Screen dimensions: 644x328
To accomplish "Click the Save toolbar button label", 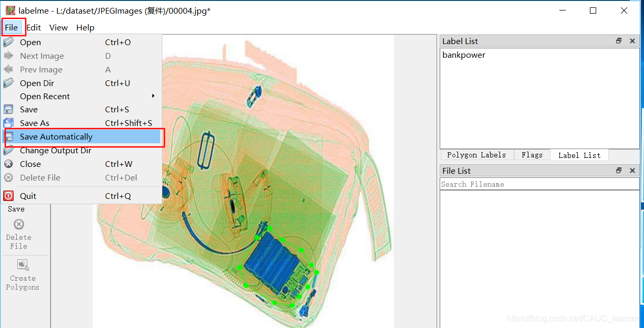I will coord(16,209).
